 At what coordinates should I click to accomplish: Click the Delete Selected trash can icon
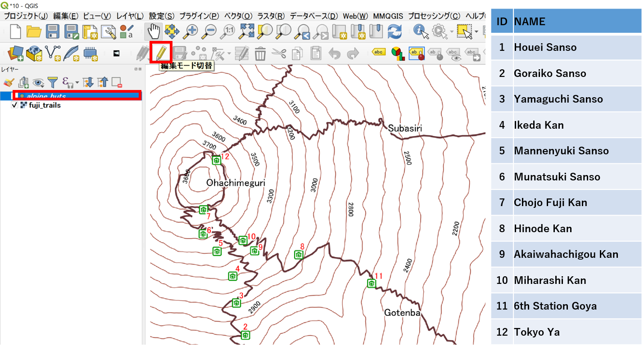(x=260, y=54)
